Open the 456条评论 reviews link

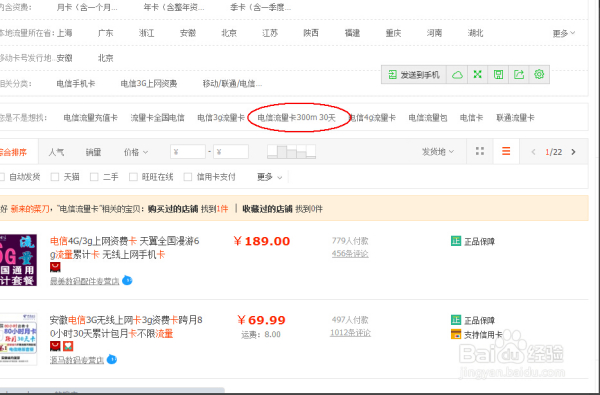350,253
